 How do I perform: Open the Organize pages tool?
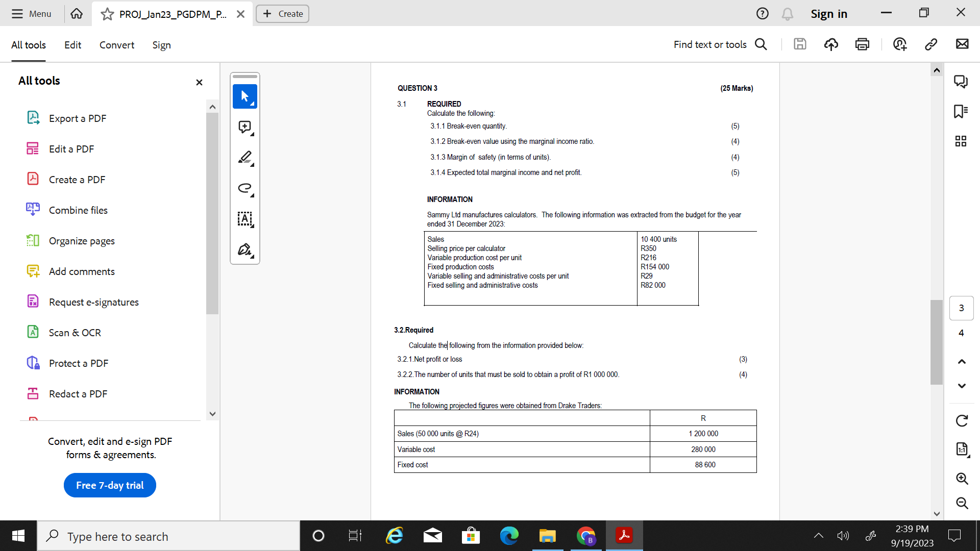click(x=82, y=241)
